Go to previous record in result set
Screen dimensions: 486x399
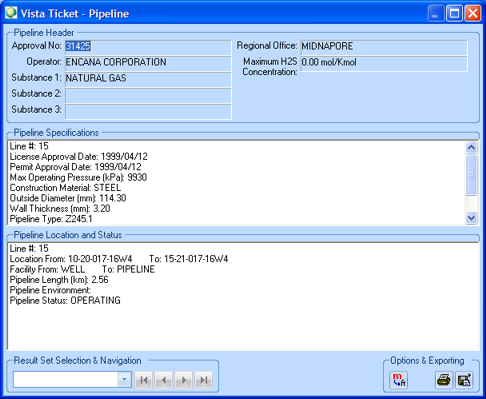[164, 380]
